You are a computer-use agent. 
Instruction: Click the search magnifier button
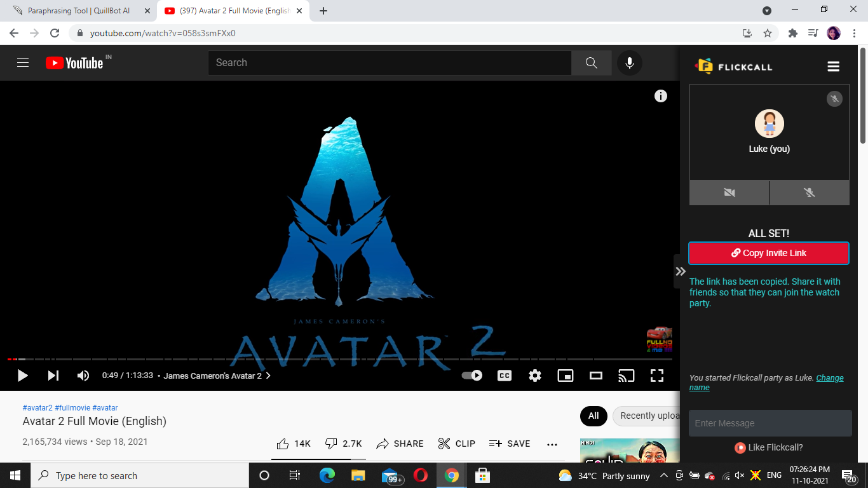click(x=592, y=63)
